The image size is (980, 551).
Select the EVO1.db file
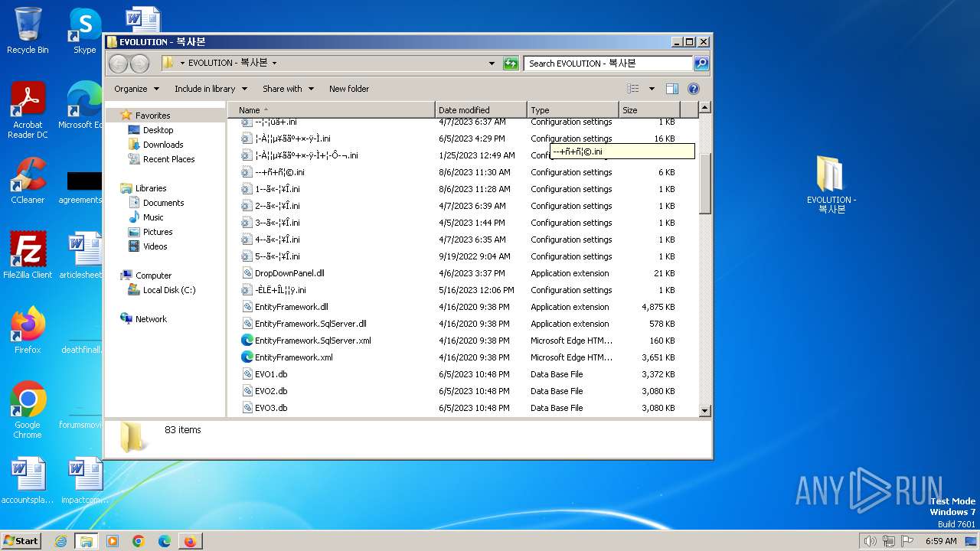pyautogui.click(x=271, y=374)
